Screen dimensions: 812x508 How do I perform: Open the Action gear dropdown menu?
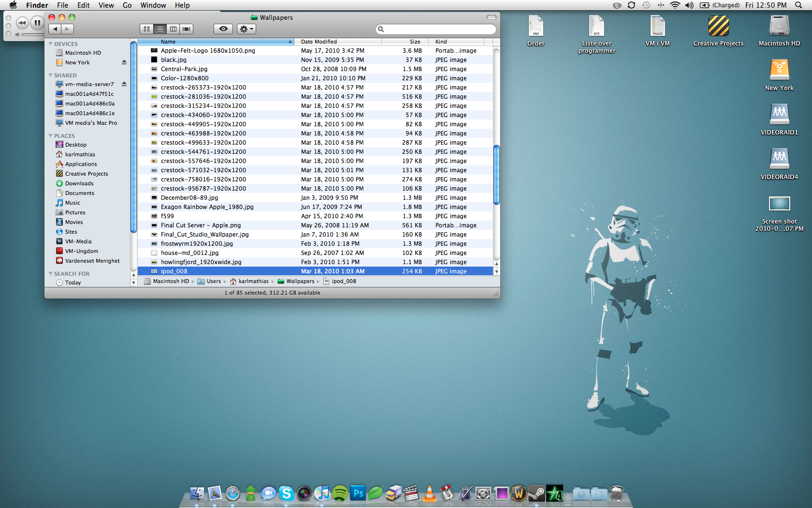(x=246, y=29)
